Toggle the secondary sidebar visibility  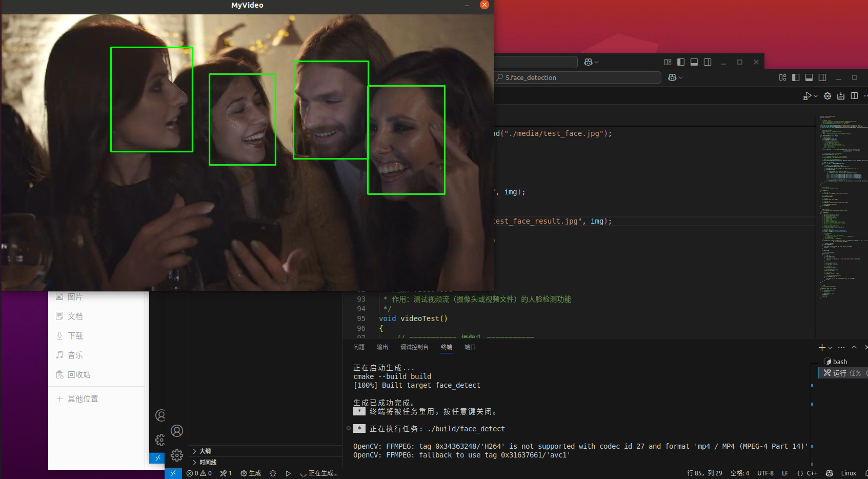click(x=822, y=77)
